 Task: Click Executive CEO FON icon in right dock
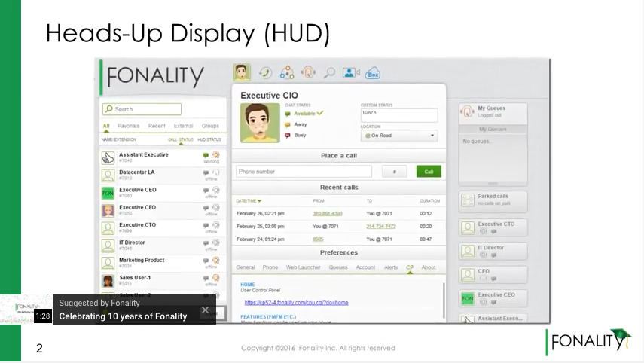(x=468, y=298)
